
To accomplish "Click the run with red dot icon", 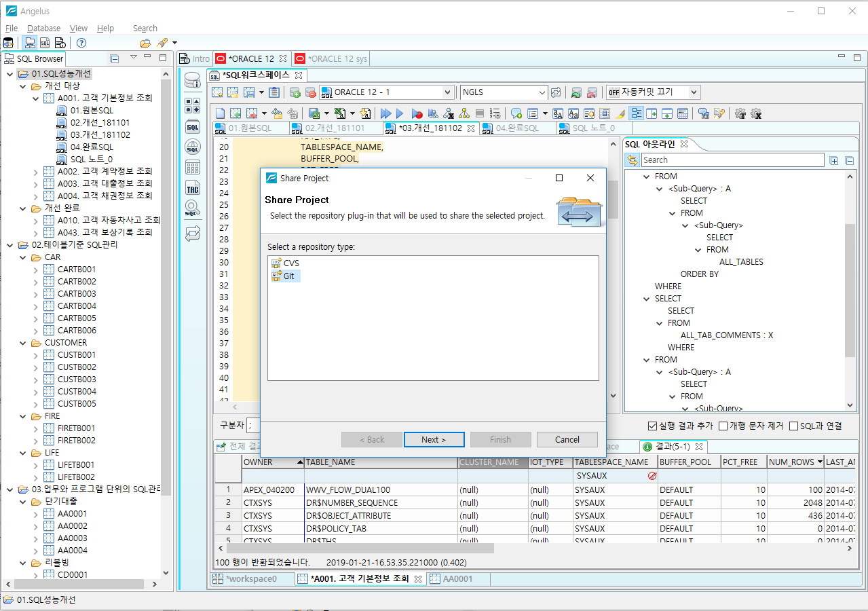I will (x=417, y=113).
